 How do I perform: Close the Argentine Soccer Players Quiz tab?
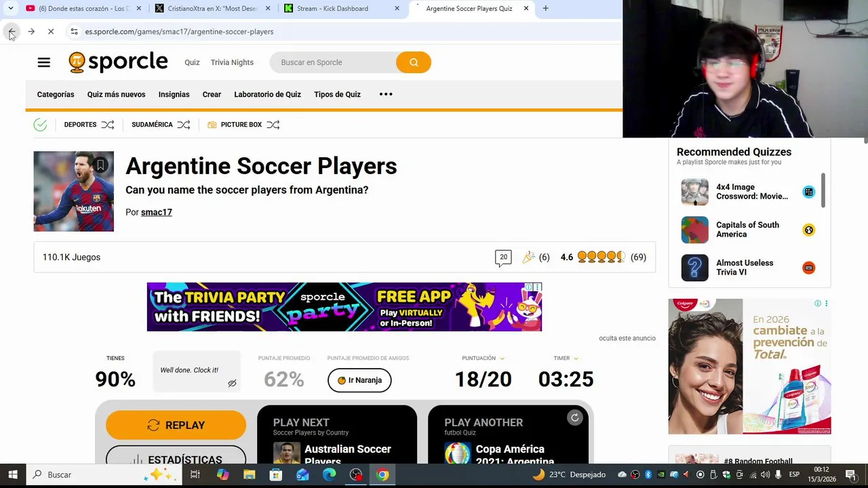click(526, 8)
